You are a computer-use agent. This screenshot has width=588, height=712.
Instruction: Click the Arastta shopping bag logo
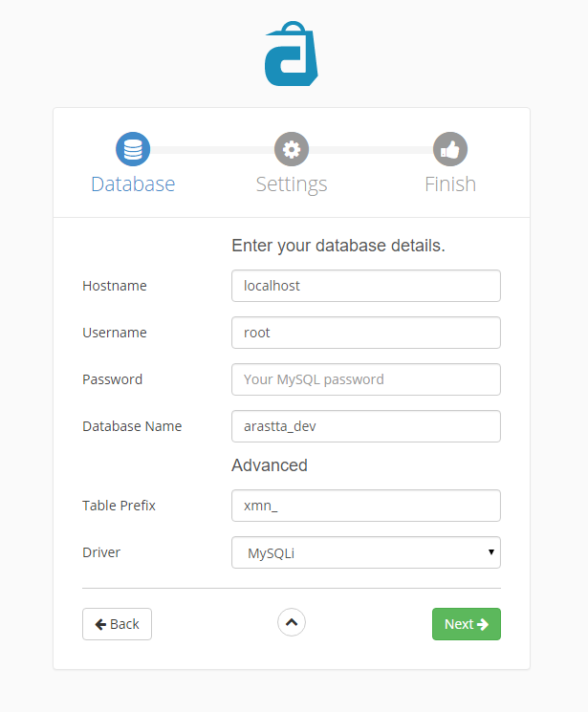[x=292, y=54]
